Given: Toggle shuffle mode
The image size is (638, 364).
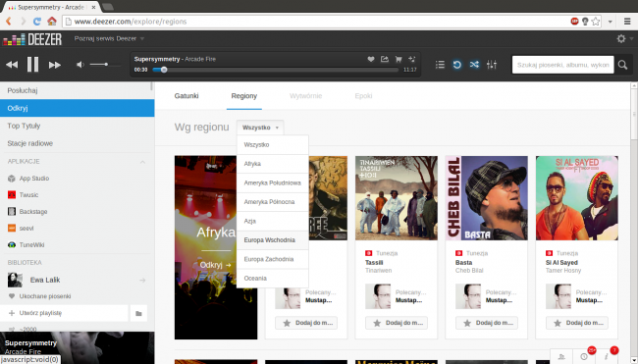Looking at the screenshot, I should coord(474,65).
